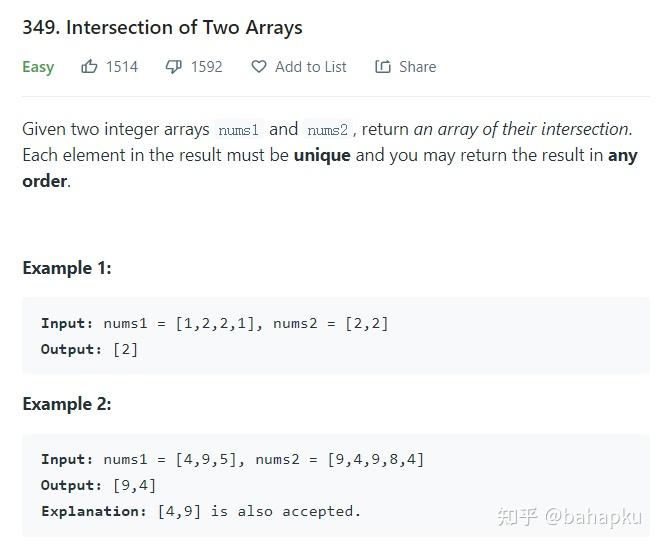This screenshot has height=548, width=660.
Task: Click the Easy difficulty label
Action: 38,67
